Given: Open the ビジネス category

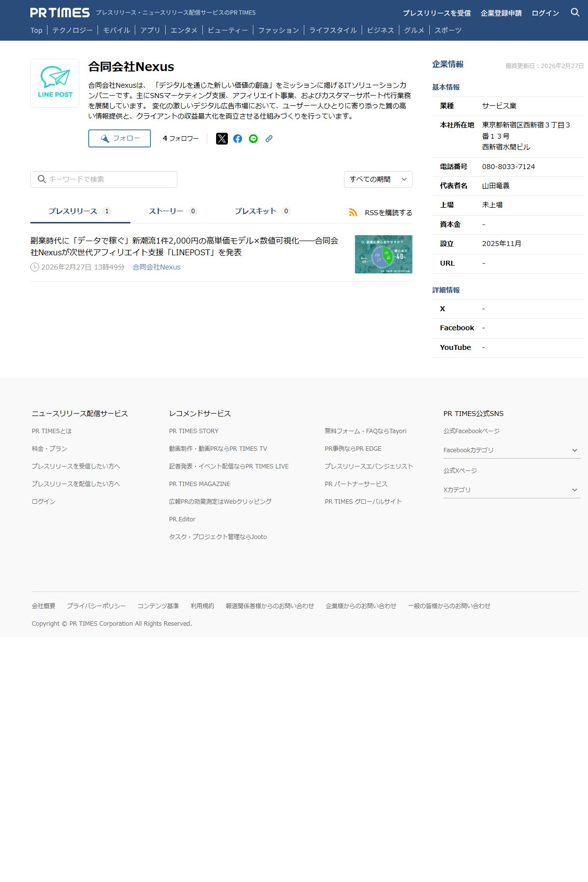Looking at the screenshot, I should pos(381,30).
